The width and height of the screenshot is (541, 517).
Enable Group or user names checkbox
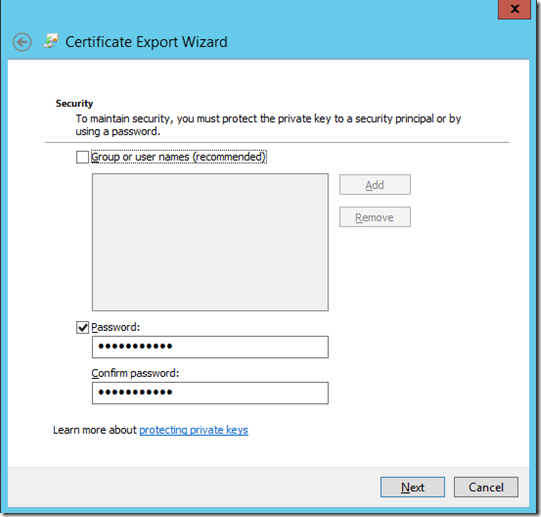pos(82,157)
